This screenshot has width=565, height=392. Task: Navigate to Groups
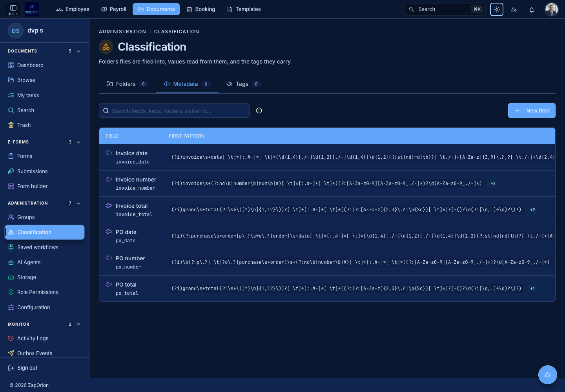(44, 217)
